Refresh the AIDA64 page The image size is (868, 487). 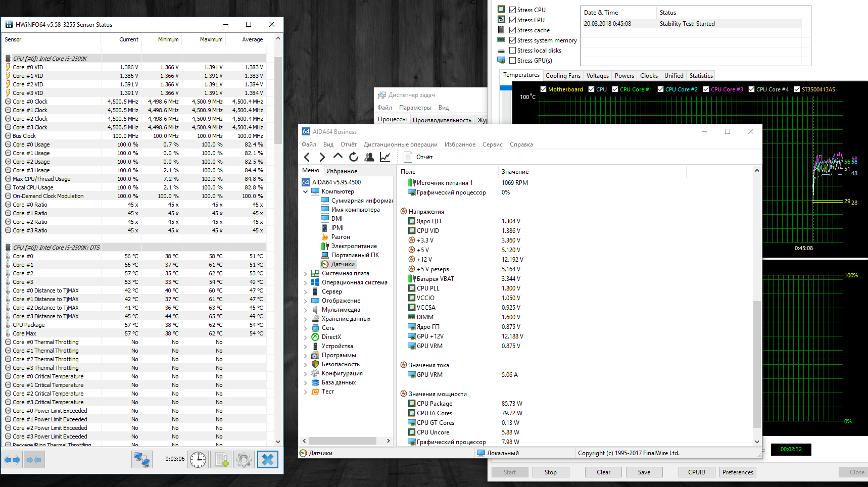coord(354,157)
